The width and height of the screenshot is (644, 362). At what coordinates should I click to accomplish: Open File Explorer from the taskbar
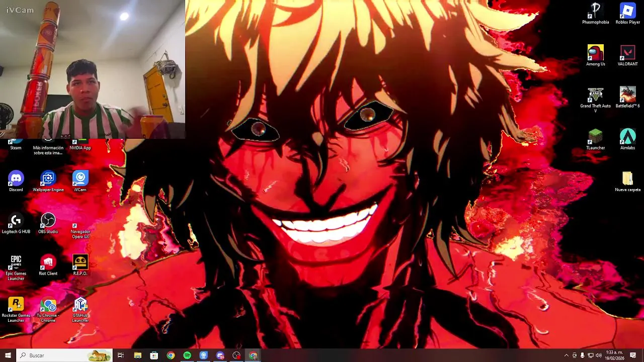137,355
